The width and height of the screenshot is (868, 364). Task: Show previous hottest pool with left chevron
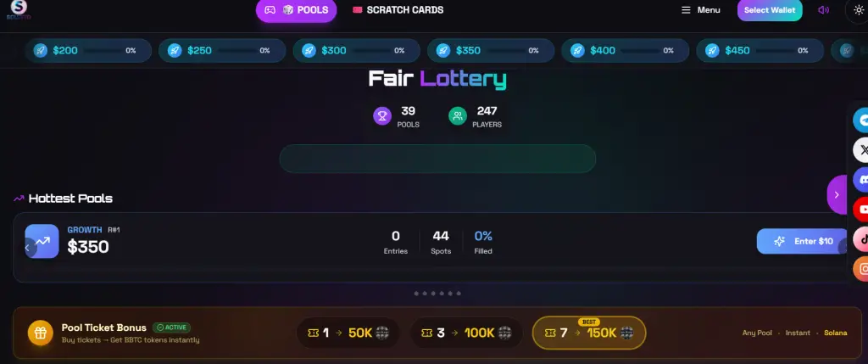coord(28,248)
